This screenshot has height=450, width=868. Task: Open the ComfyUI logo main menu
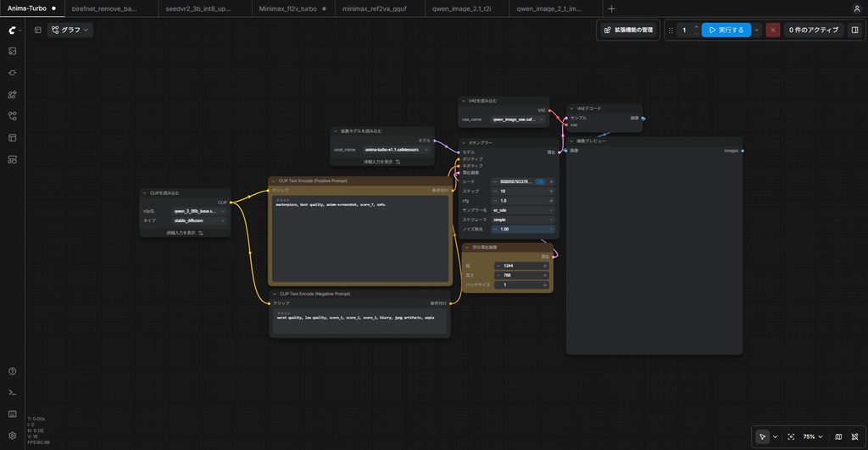(14, 30)
